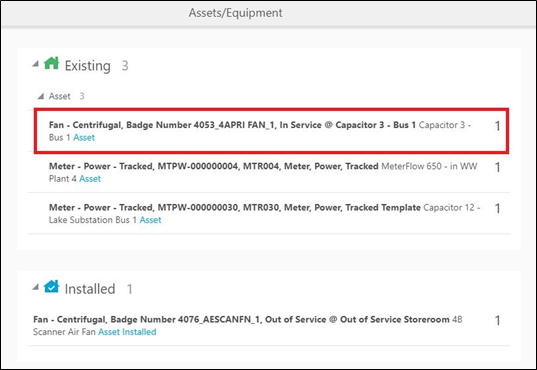Screen dimensions: 537x370
Task: Collapse the Asset group triangle
Action: (41, 96)
